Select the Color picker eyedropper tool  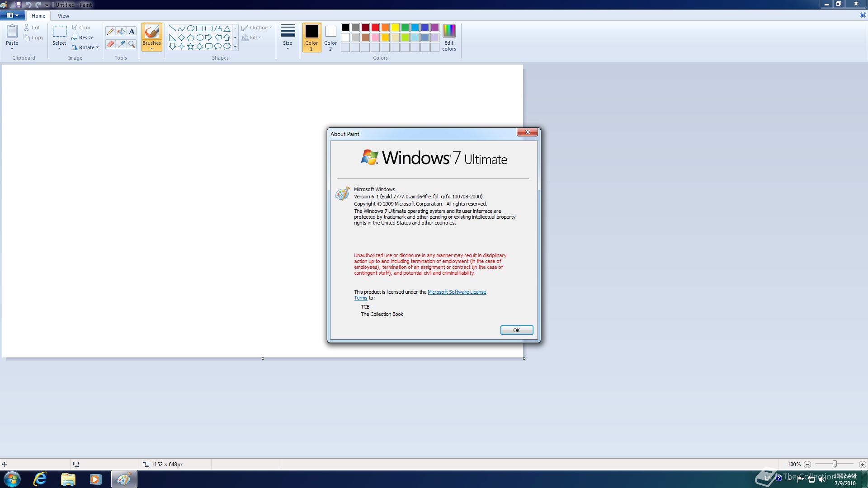121,44
